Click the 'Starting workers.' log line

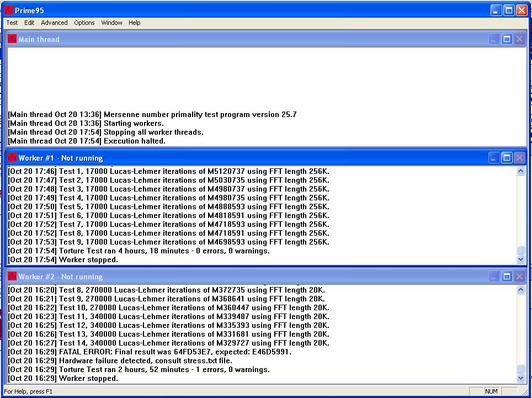point(86,124)
